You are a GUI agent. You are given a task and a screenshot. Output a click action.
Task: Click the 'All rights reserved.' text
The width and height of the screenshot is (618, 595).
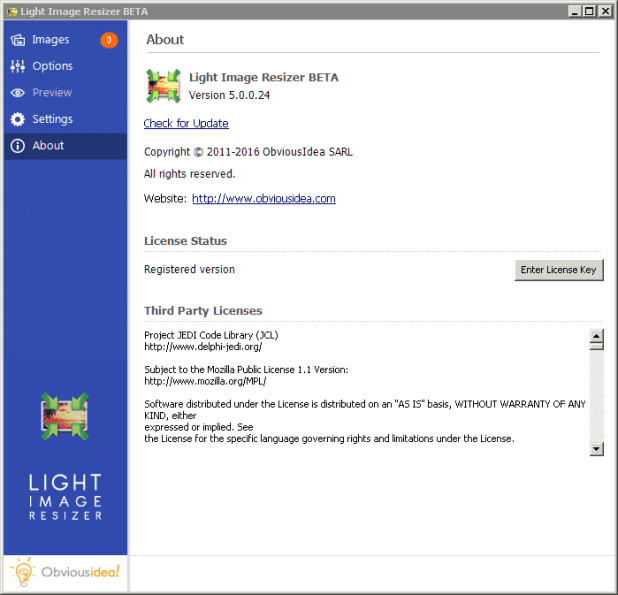coord(190,174)
